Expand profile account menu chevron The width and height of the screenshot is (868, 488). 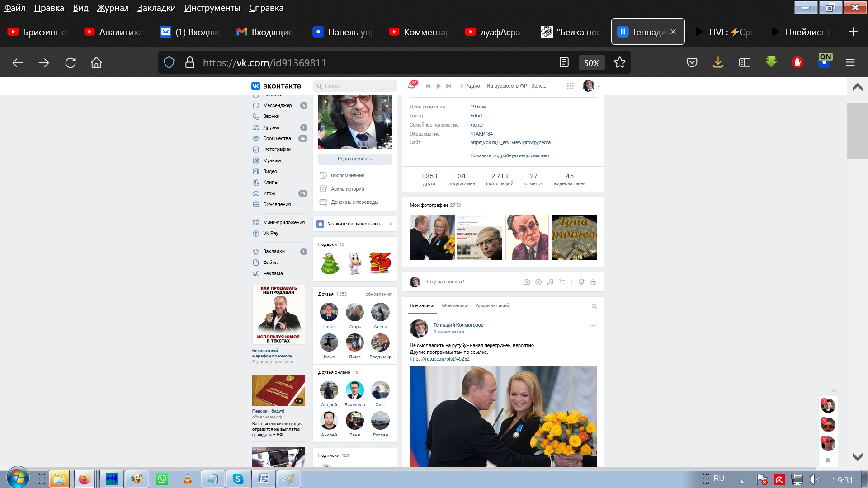pyautogui.click(x=599, y=86)
